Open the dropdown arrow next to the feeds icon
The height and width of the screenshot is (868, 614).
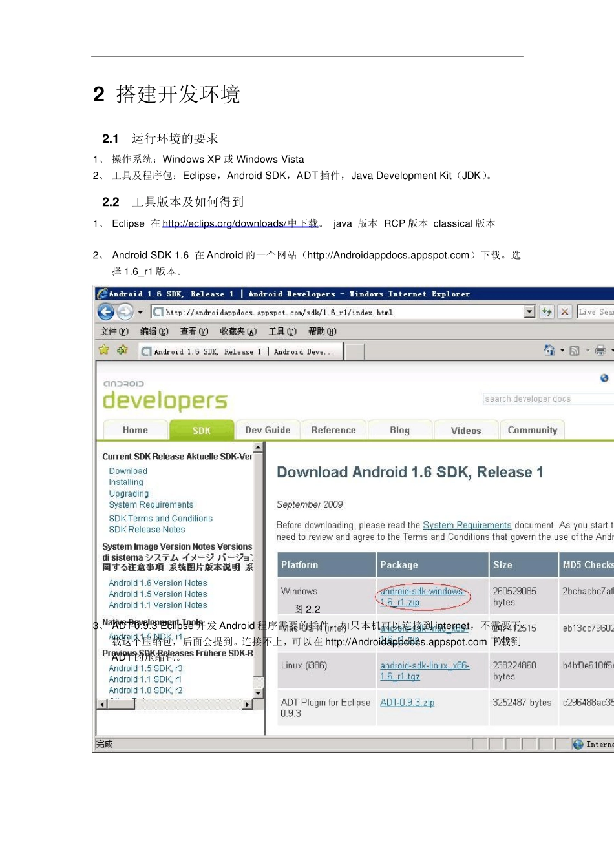(x=588, y=351)
